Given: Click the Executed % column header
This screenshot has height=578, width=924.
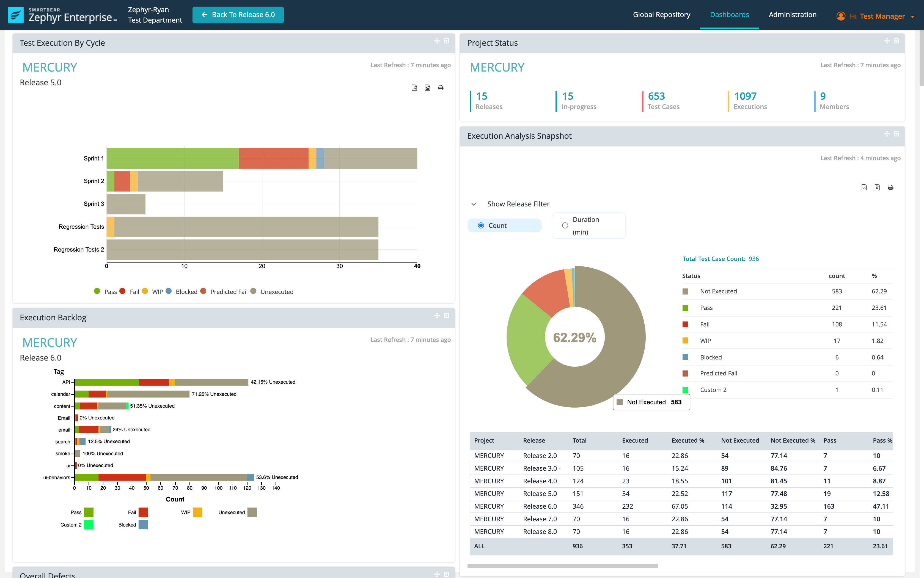Looking at the screenshot, I should (688, 440).
